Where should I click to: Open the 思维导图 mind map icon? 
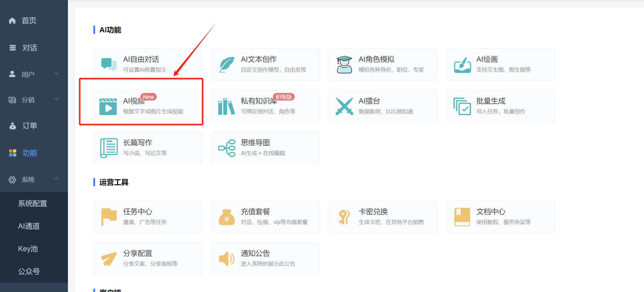227,148
